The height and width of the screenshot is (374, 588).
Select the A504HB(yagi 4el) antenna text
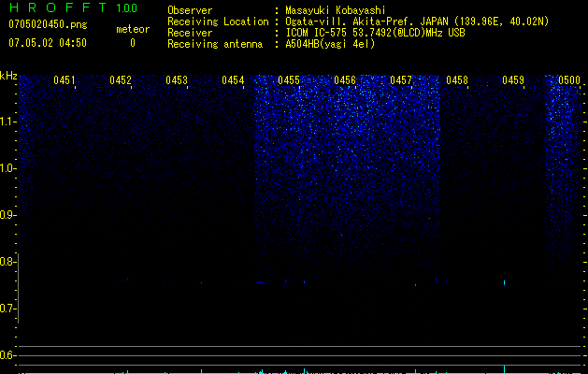coord(330,44)
